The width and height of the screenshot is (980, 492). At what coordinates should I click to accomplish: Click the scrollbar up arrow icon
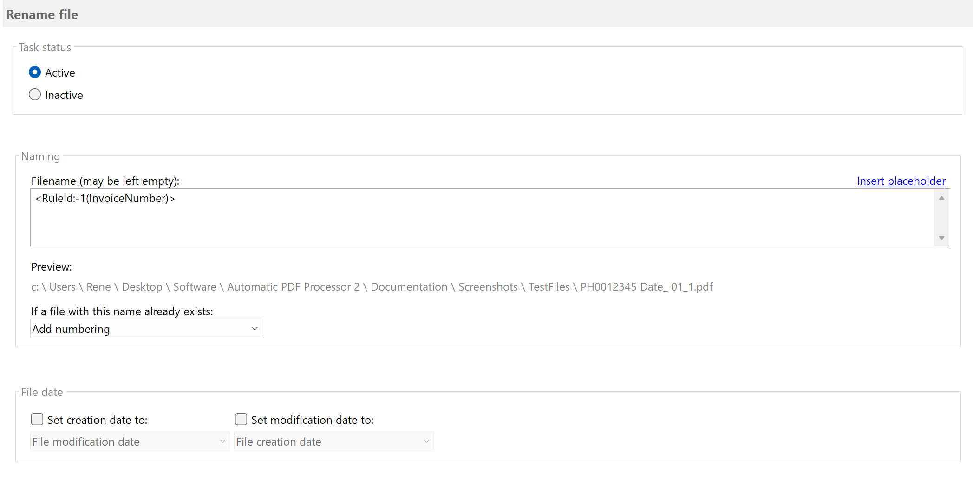(941, 198)
